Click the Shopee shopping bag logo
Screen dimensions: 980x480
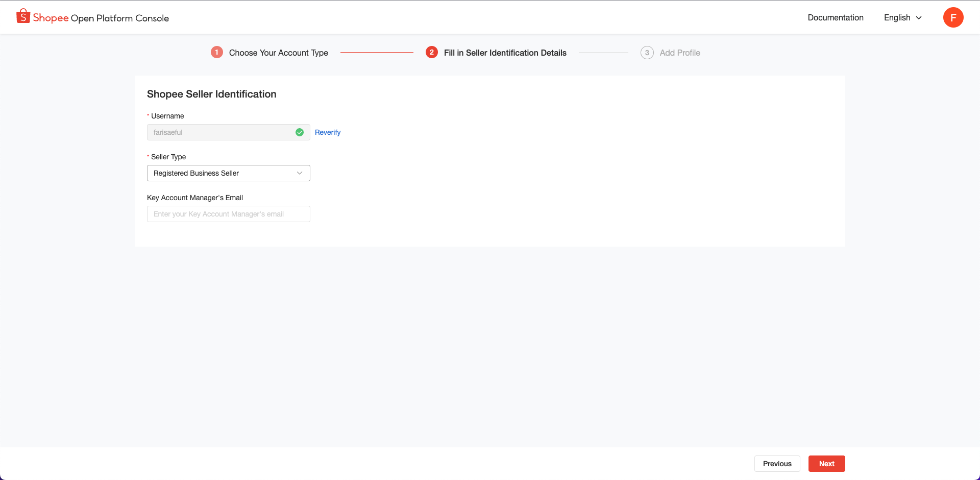pos(23,16)
